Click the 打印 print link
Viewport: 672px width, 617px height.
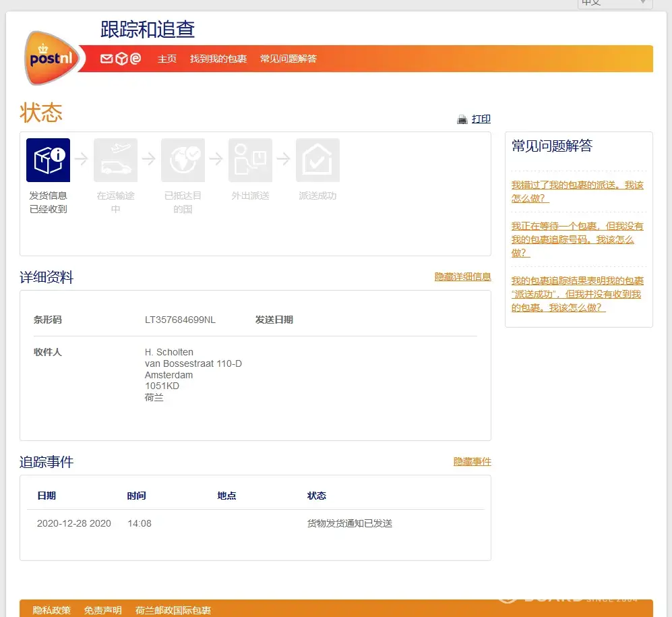(x=481, y=119)
